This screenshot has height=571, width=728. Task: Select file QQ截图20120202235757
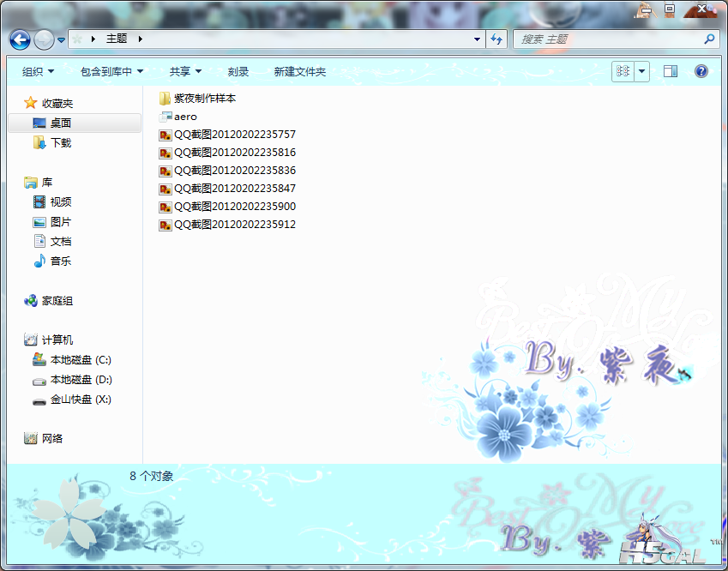point(234,135)
